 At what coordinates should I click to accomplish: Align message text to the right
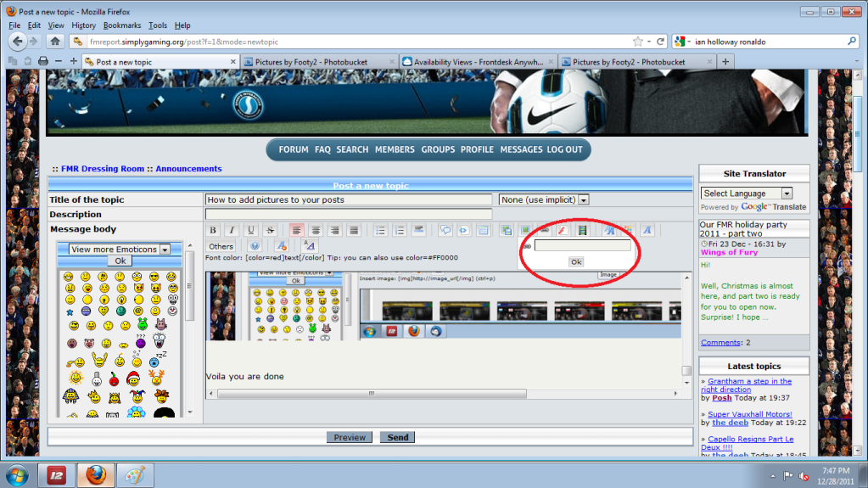[334, 231]
